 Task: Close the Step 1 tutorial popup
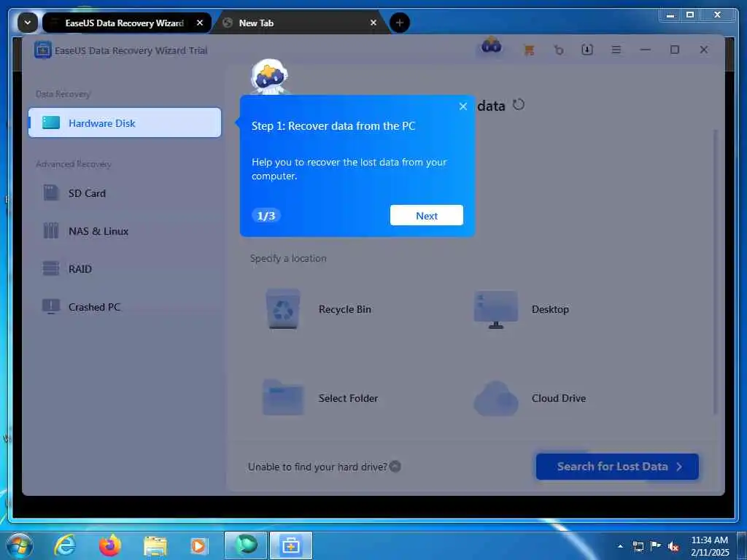[x=463, y=106]
